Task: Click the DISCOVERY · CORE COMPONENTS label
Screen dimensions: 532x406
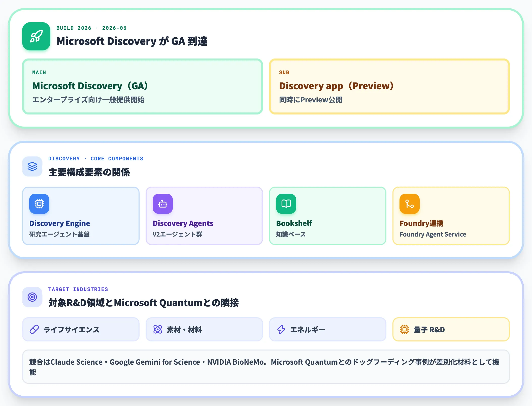Action: pos(96,159)
